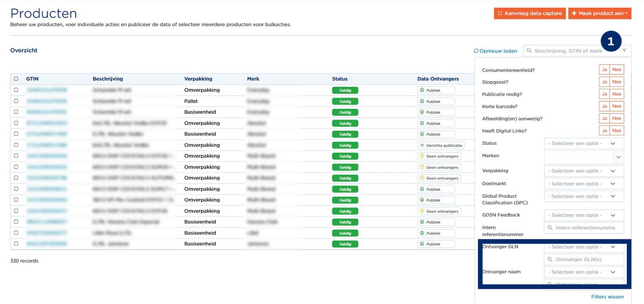Sort table by Merk column header
Viewport: 644px width, 304px height.
point(253,79)
